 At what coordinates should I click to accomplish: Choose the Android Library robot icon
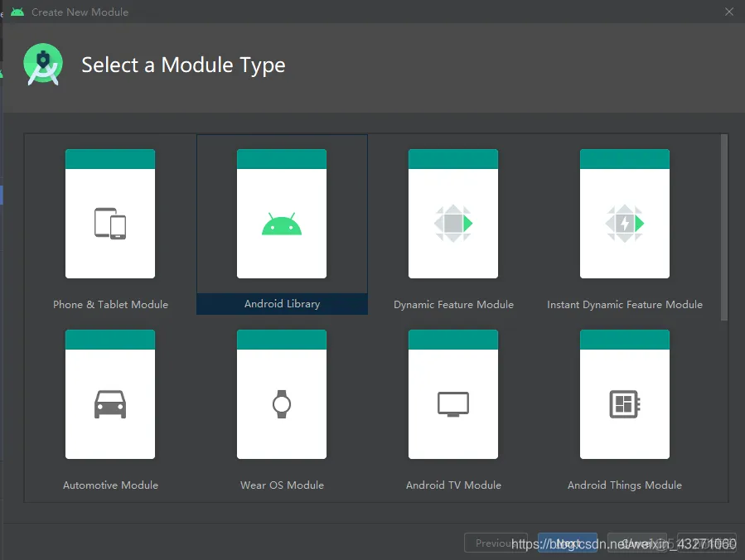pyautogui.click(x=282, y=224)
